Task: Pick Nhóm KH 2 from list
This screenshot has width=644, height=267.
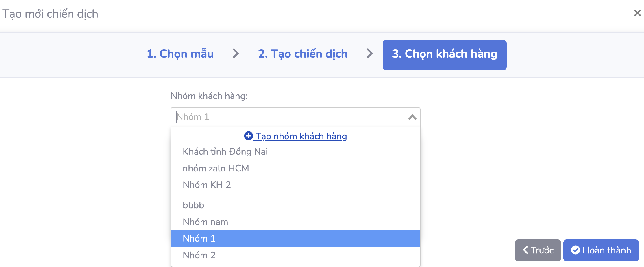Action: click(x=207, y=185)
